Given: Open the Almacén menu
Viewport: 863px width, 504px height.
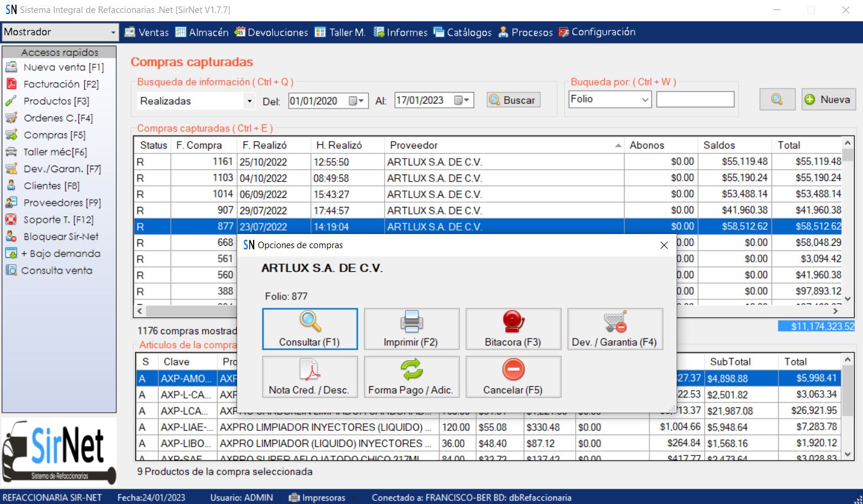Looking at the screenshot, I should 202,32.
